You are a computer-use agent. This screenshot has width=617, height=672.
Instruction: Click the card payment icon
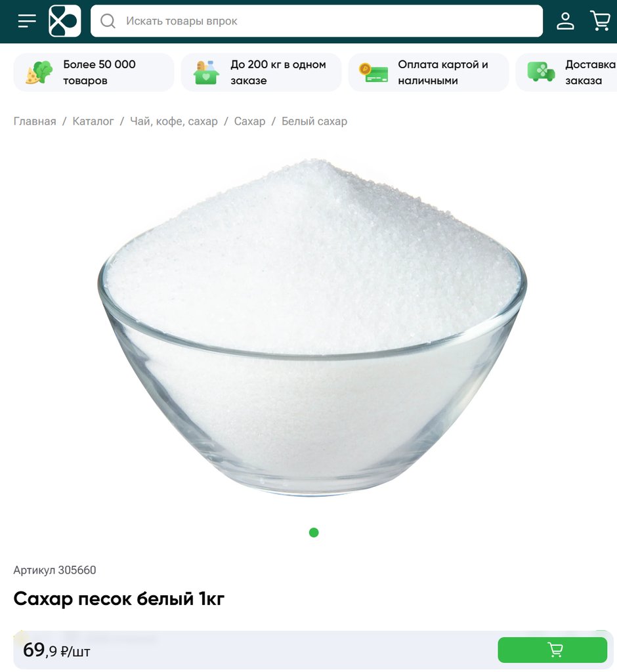tap(373, 72)
